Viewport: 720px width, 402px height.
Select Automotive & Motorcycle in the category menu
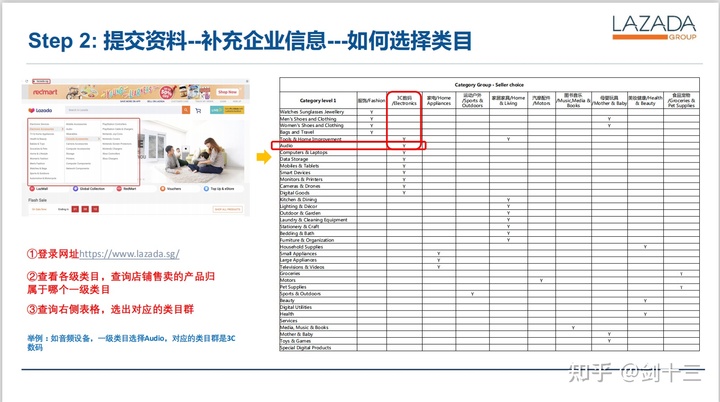[43, 178]
